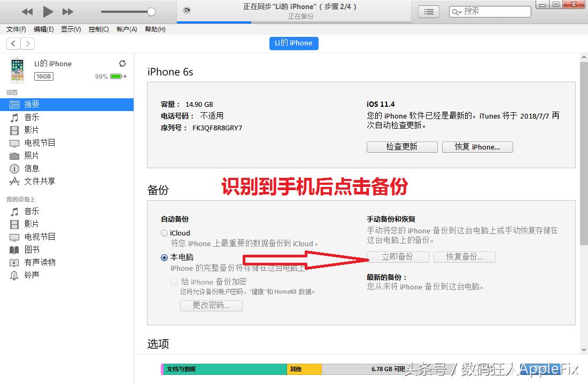The image size is (588, 384).
Task: Select 照片 under 设置
Action: [31, 155]
